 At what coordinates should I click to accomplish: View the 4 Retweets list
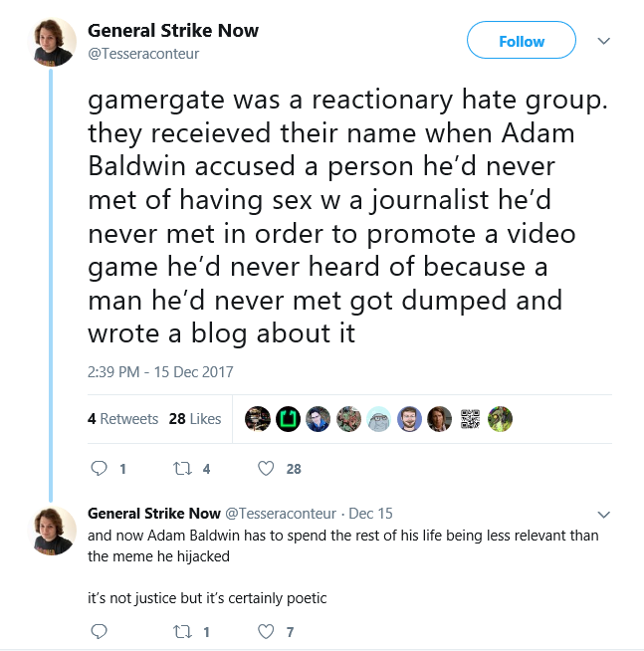[x=122, y=419]
